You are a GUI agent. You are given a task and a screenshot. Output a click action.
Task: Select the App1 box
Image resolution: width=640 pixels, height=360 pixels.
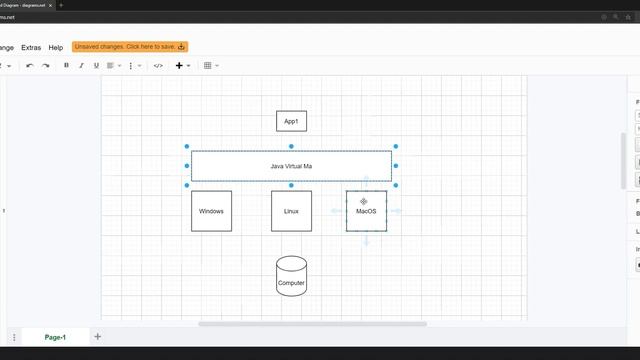291,121
